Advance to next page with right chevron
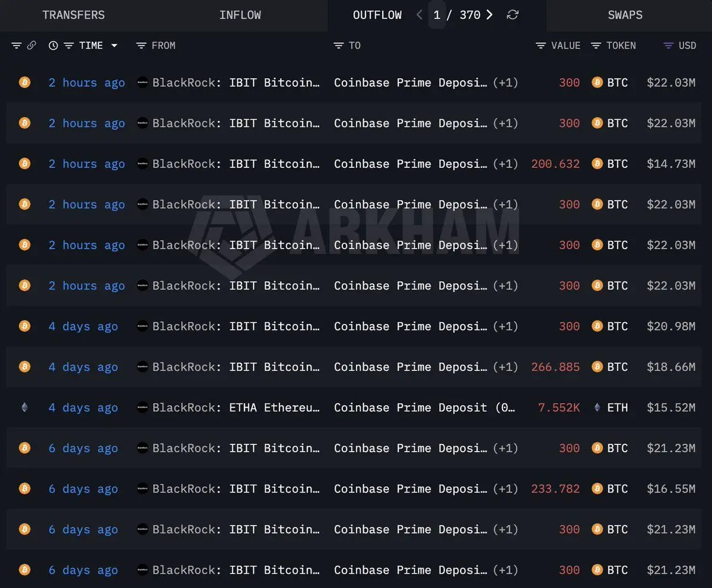The width and height of the screenshot is (712, 588). (x=490, y=15)
